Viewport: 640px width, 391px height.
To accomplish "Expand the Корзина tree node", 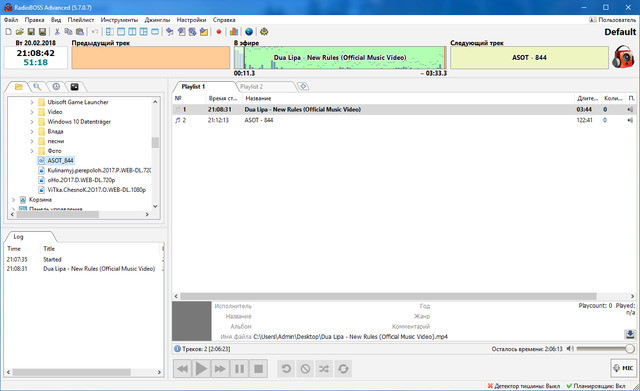I will [13, 200].
